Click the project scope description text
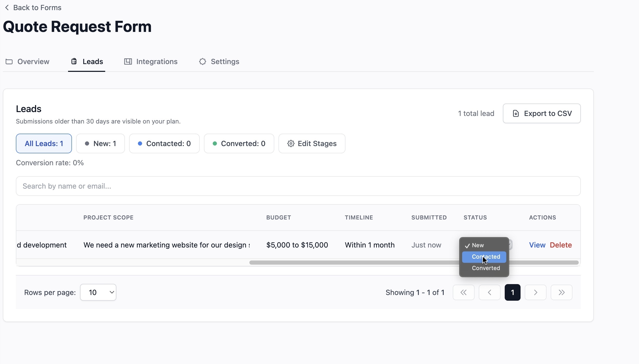 coord(167,245)
